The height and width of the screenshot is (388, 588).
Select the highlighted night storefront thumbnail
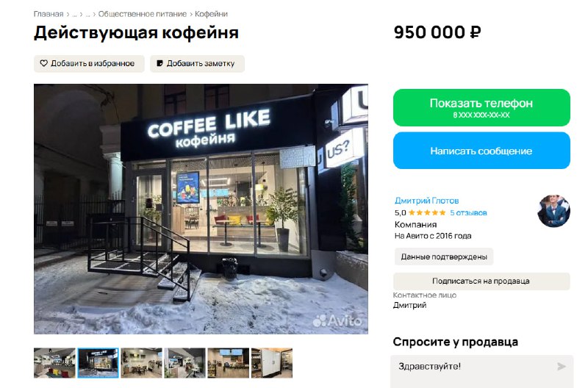(98, 363)
